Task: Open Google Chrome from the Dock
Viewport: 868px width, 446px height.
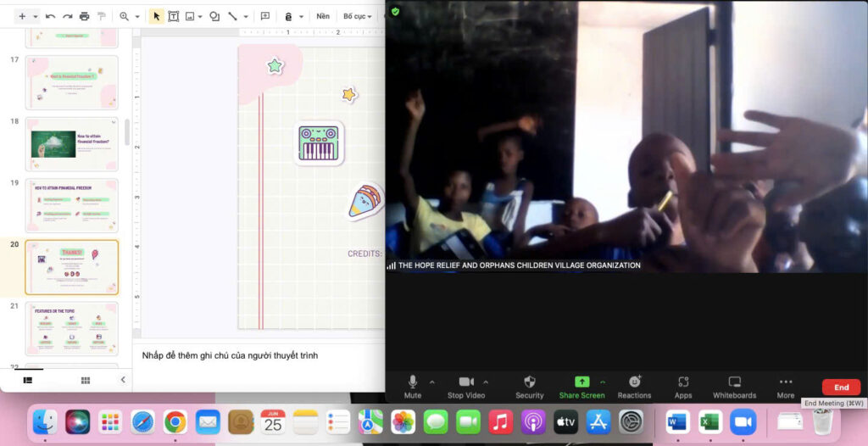Action: (x=175, y=421)
